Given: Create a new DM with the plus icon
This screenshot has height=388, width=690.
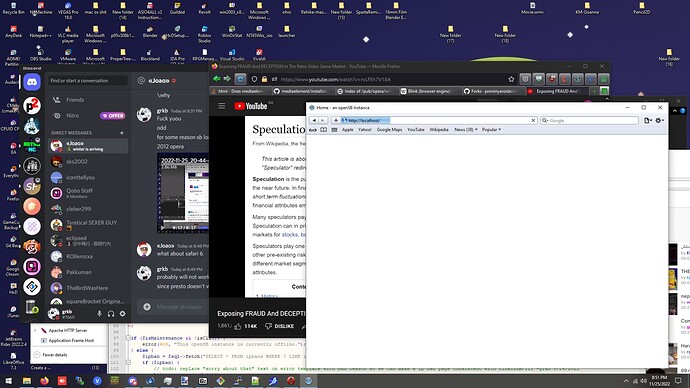Looking at the screenshot, I should pyautogui.click(x=122, y=132).
